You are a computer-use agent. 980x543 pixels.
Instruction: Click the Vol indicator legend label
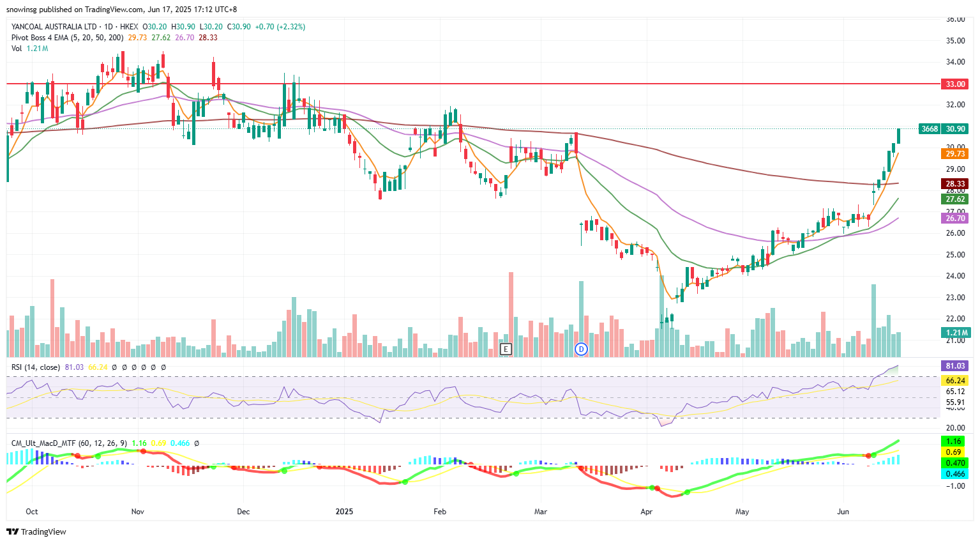point(17,49)
